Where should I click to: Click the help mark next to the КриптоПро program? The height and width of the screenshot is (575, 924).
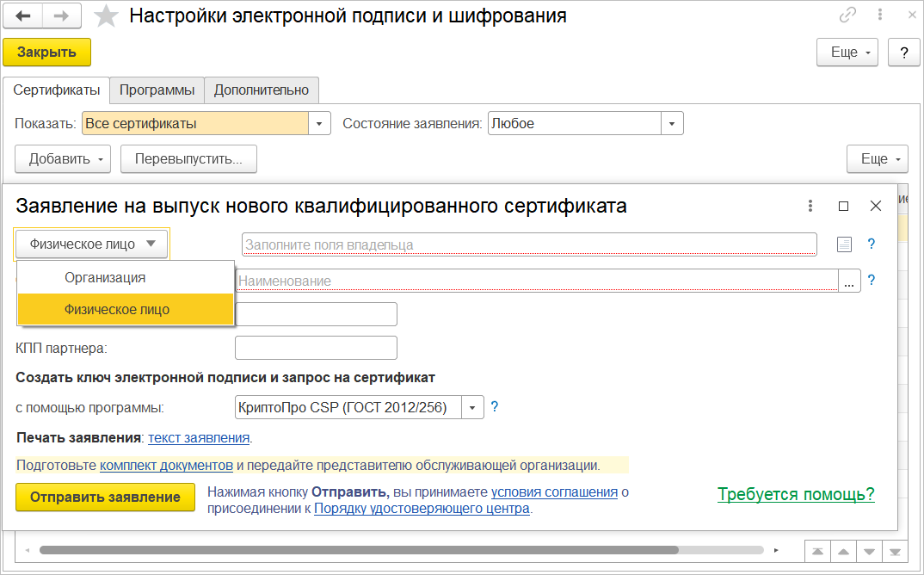[x=495, y=407]
